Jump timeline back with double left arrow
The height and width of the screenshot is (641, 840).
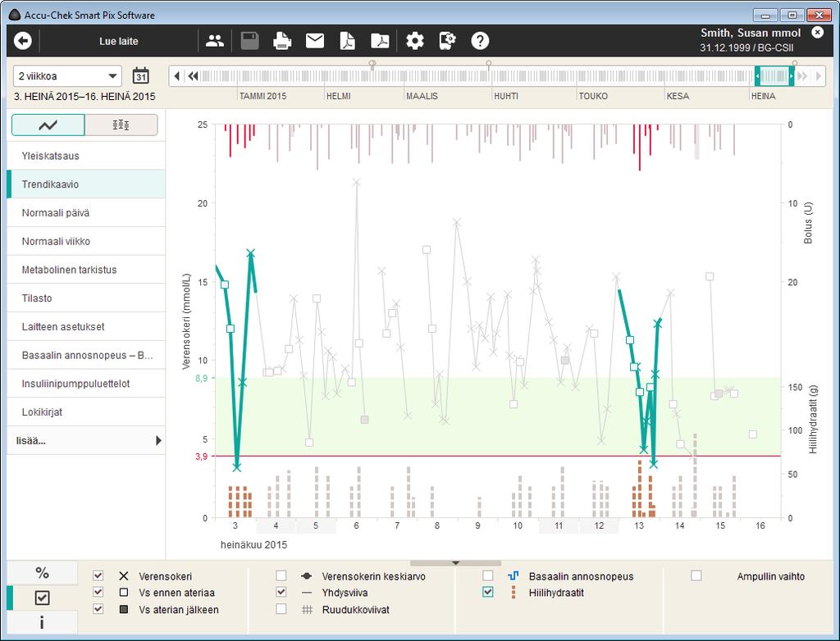193,76
